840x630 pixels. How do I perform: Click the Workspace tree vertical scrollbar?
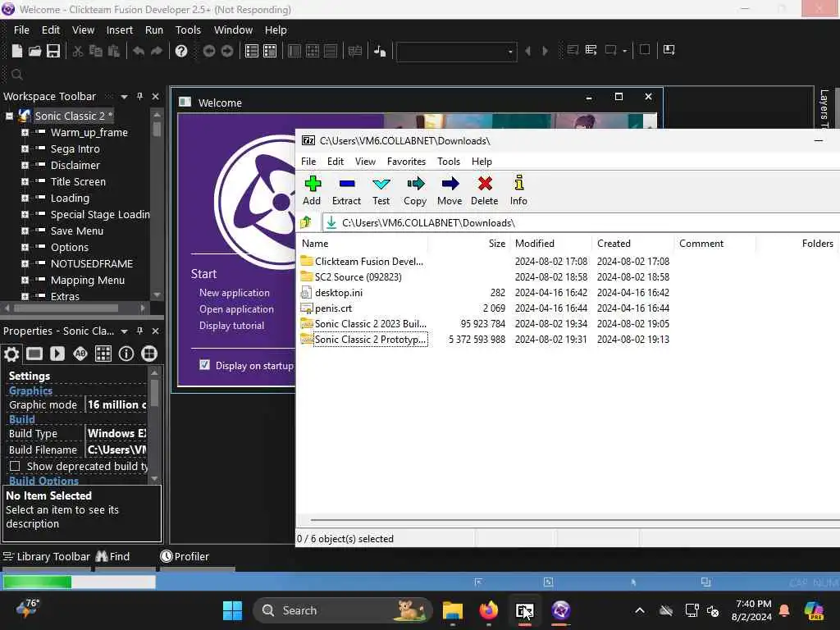(x=157, y=204)
